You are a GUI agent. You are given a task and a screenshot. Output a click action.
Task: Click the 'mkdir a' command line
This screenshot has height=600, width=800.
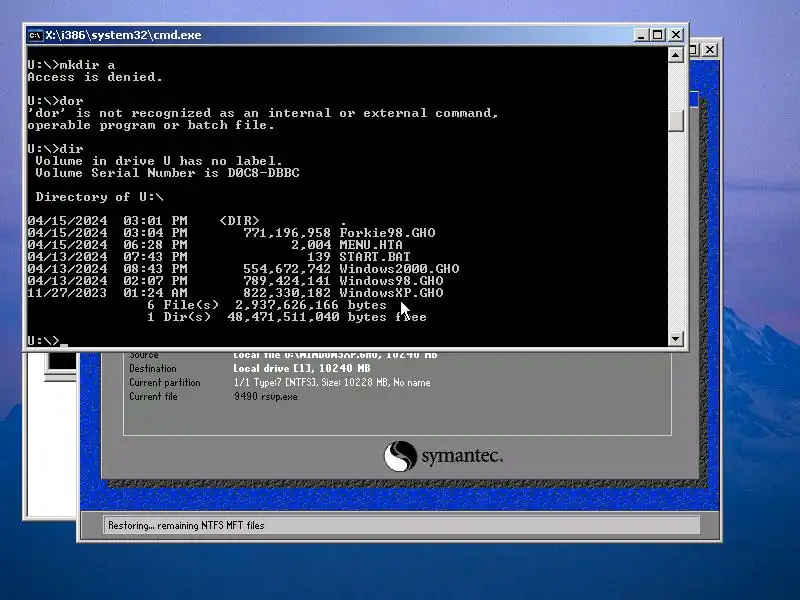71,65
